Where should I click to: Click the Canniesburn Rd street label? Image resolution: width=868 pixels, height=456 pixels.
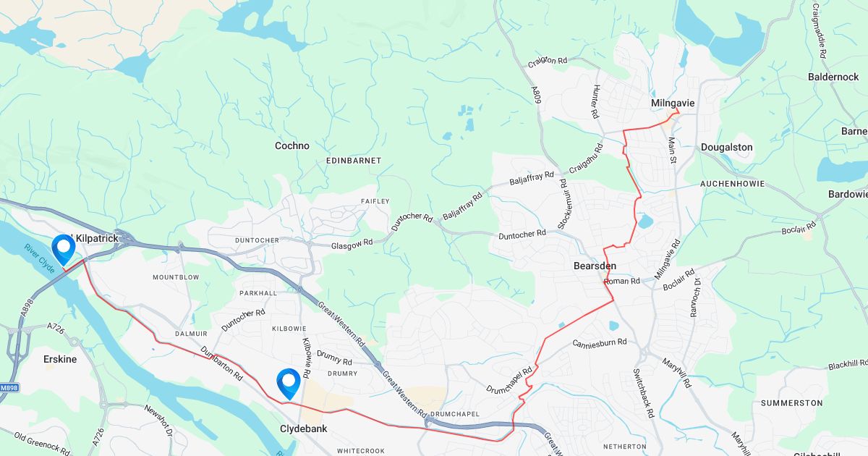click(x=600, y=342)
